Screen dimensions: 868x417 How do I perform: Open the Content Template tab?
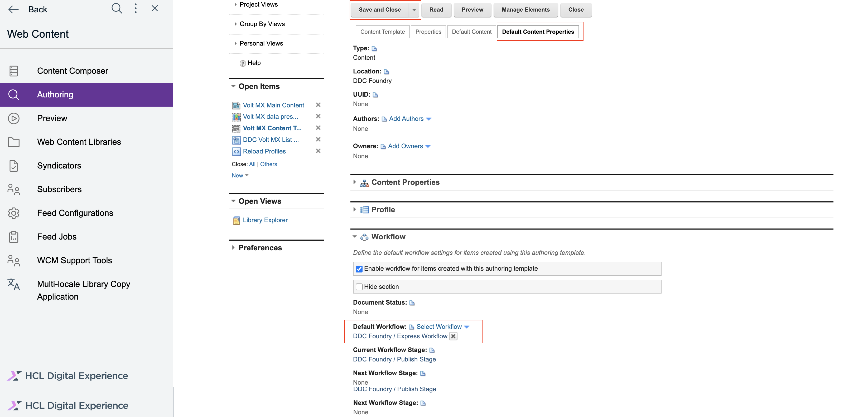click(x=382, y=32)
